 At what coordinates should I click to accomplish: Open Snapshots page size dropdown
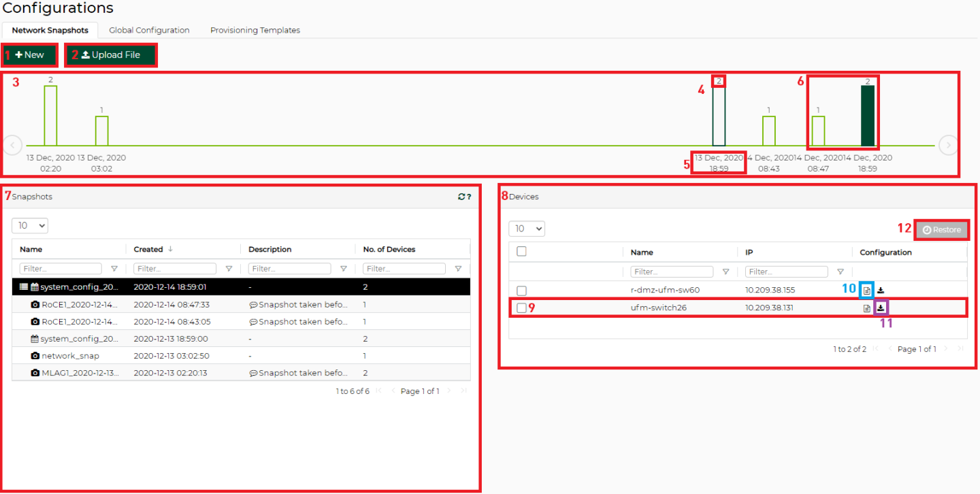(30, 225)
